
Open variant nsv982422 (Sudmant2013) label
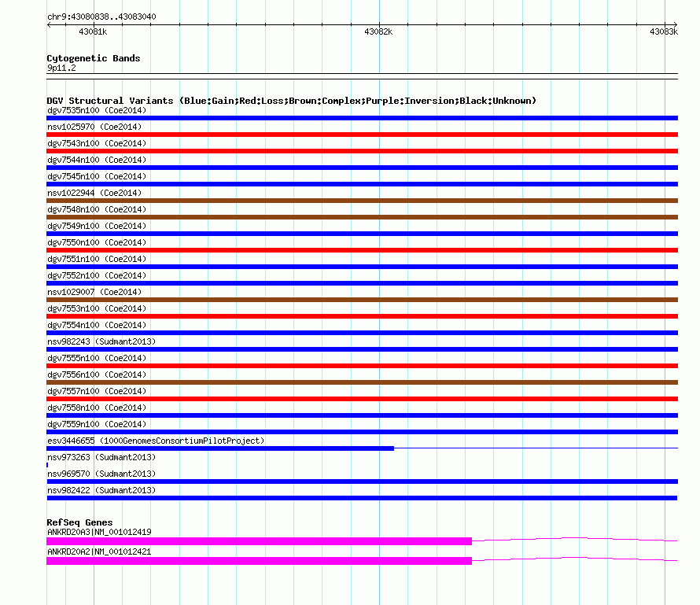coord(101,490)
